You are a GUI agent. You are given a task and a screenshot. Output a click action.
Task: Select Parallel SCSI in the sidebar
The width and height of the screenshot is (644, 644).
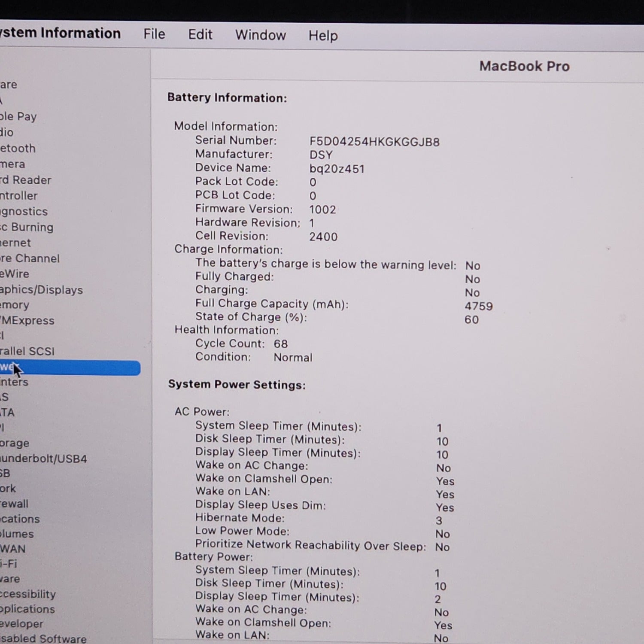coord(27,352)
